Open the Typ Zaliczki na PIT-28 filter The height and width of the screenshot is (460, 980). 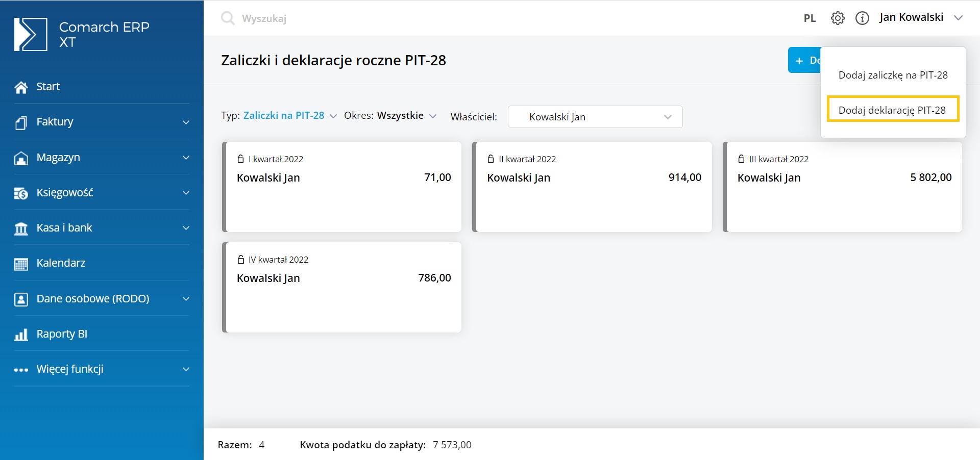pyautogui.click(x=289, y=116)
